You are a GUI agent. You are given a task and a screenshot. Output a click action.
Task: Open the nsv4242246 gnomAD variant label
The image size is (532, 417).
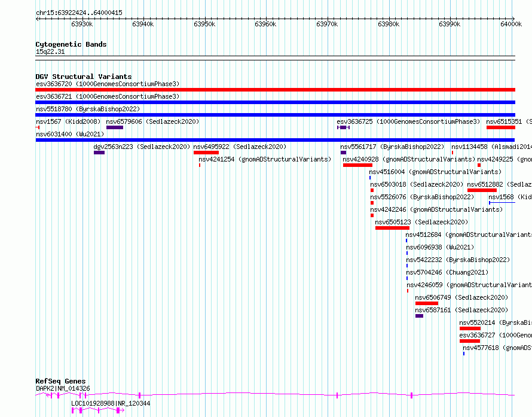tap(437, 209)
